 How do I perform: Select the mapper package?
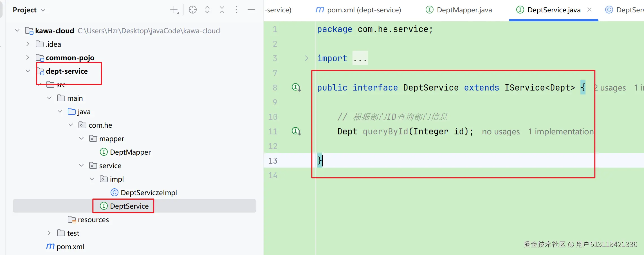click(x=112, y=139)
